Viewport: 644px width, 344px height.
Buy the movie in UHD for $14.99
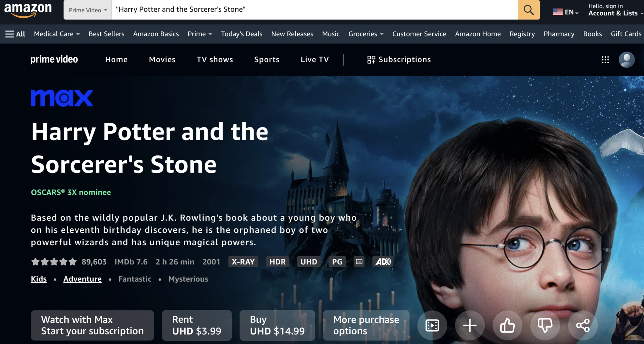[277, 325]
